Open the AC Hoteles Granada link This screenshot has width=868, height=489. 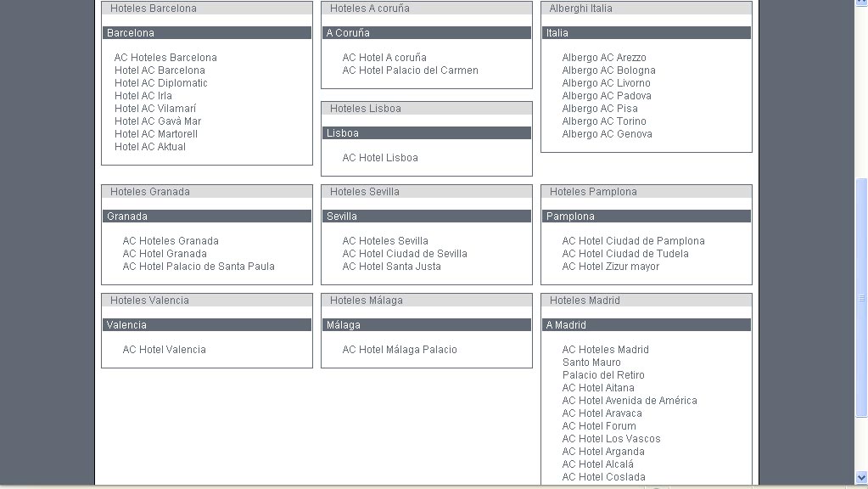171,241
